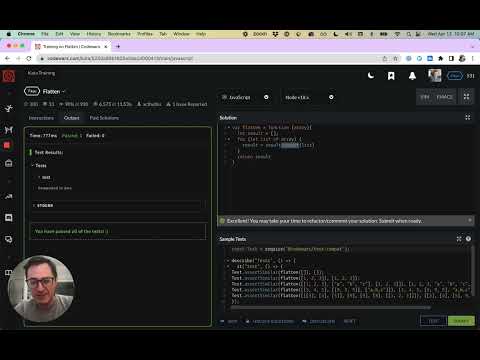The width and height of the screenshot is (480, 360).
Task: Open the Window menu
Action: 181,34
